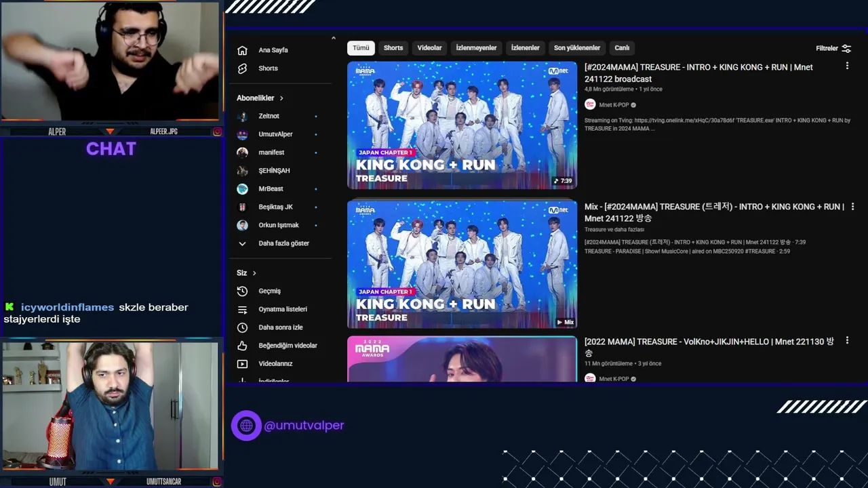Click Daha sonra izle label

[x=281, y=327]
